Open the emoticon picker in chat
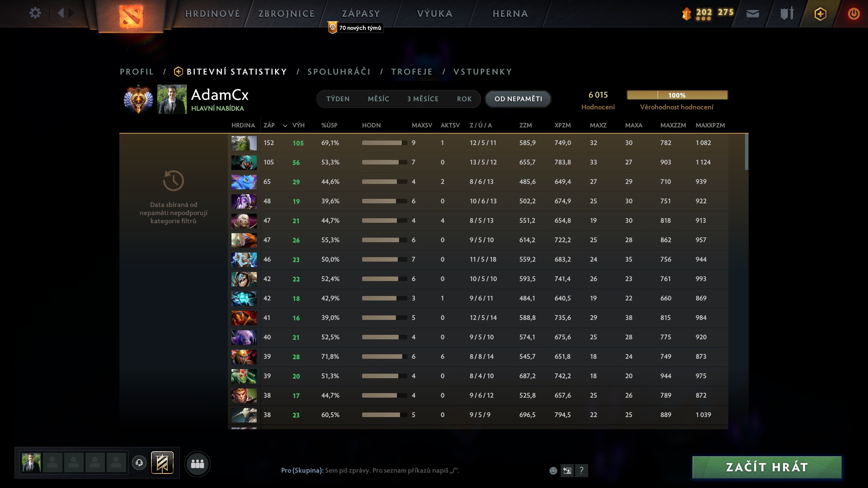 coord(553,471)
